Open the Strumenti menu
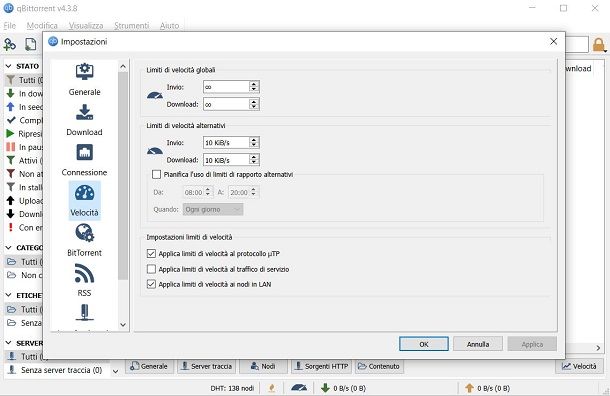Image resolution: width=610 pixels, height=396 pixels. (x=131, y=25)
